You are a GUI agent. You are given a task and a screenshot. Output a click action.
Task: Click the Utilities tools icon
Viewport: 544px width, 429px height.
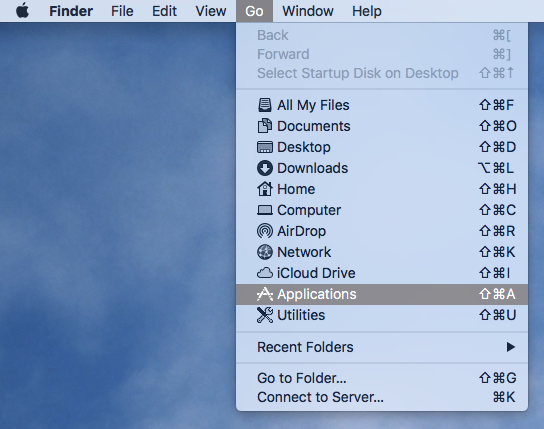265,315
